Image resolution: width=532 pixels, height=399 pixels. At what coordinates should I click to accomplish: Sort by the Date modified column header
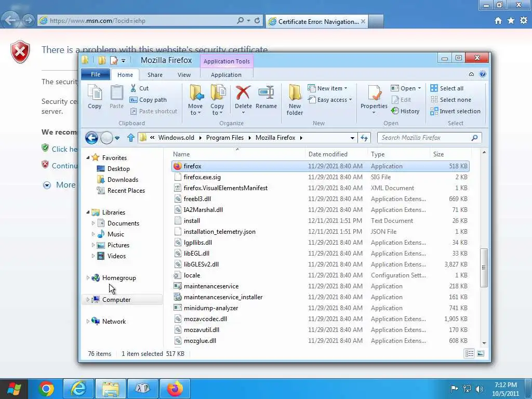click(336, 154)
